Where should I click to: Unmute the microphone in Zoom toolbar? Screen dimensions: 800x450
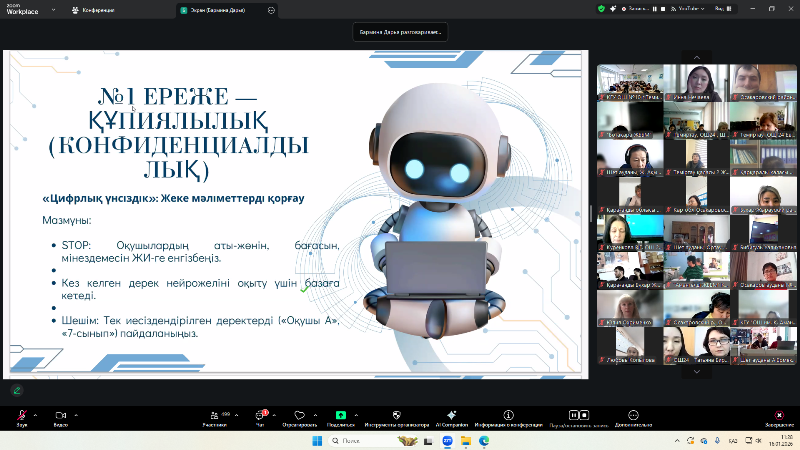click(x=22, y=415)
